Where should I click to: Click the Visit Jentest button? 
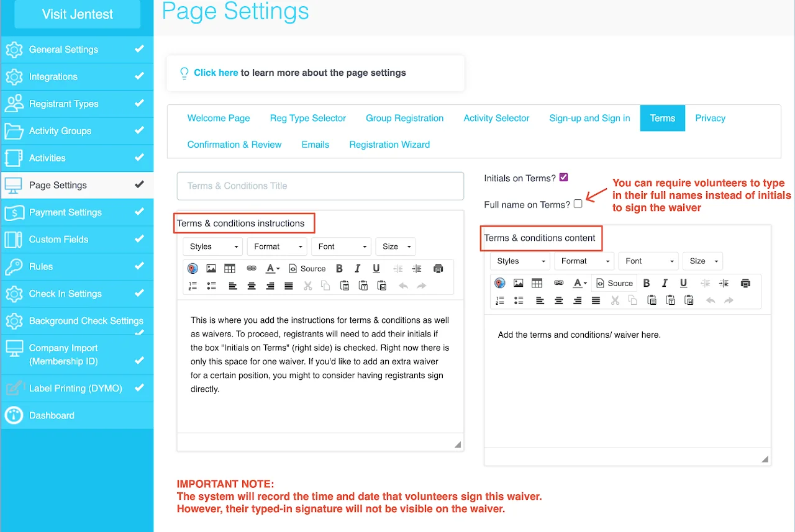(x=78, y=14)
